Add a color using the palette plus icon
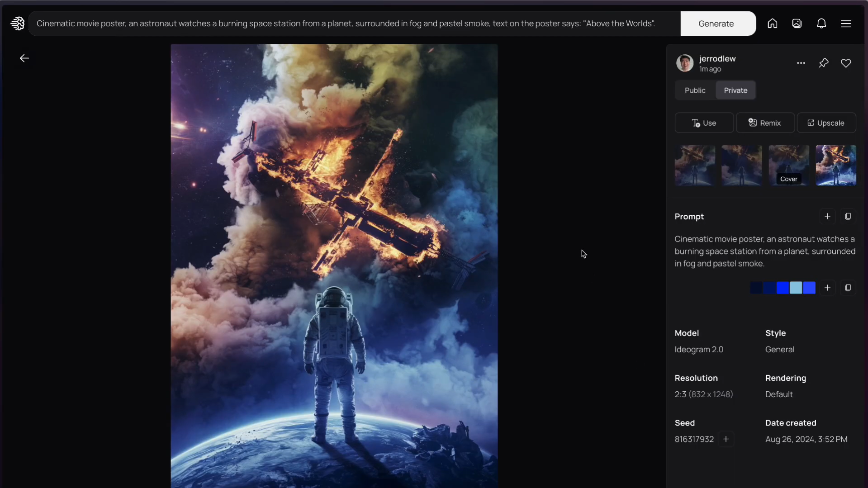This screenshot has width=868, height=488. (x=828, y=288)
